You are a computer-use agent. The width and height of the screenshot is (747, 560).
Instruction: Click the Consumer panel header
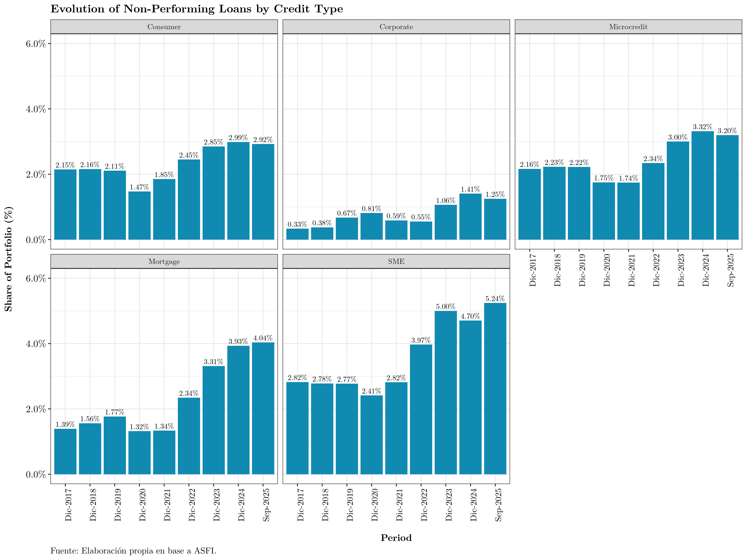[164, 27]
